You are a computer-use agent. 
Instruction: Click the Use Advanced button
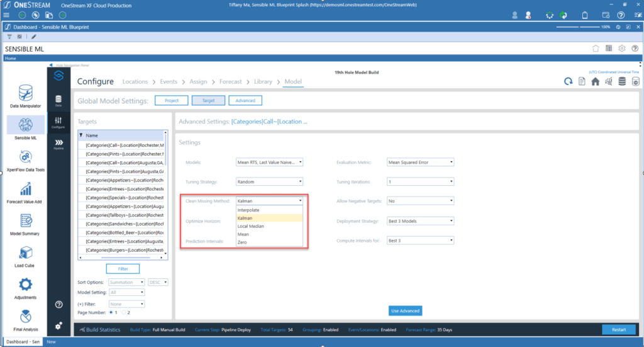[405, 311]
